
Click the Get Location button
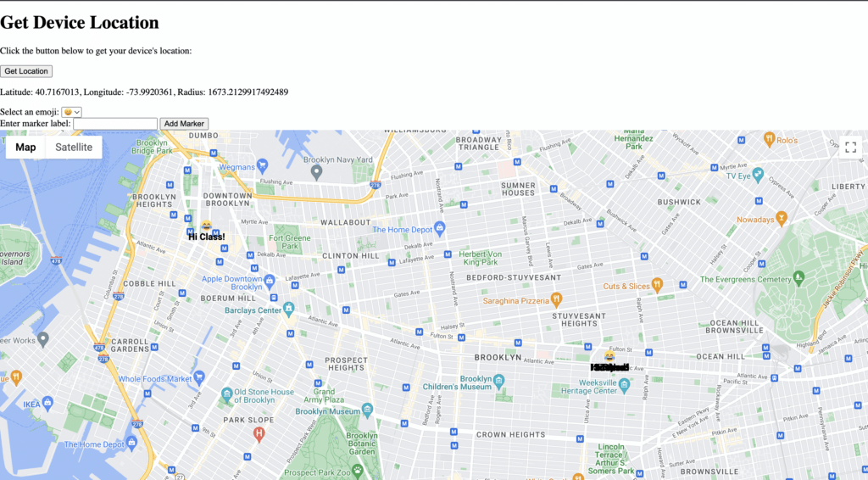tap(26, 71)
